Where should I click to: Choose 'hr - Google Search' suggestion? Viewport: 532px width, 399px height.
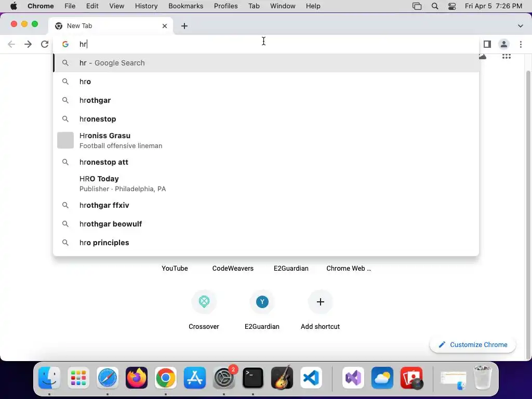[266, 63]
